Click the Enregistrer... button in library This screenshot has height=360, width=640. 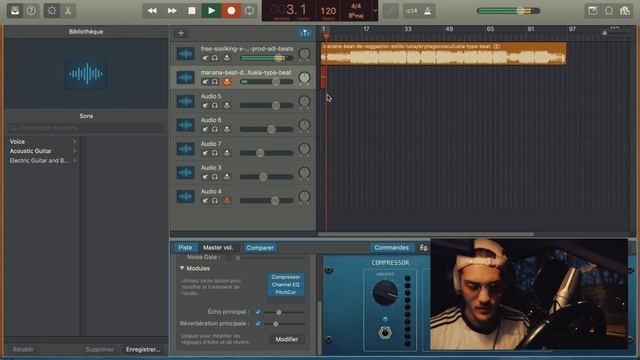point(143,349)
